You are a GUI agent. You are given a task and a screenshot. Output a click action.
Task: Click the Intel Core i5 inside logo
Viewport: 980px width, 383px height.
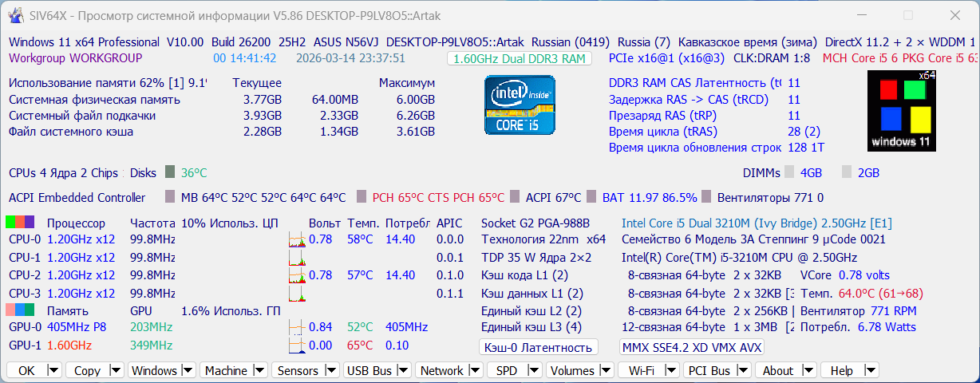(x=520, y=105)
